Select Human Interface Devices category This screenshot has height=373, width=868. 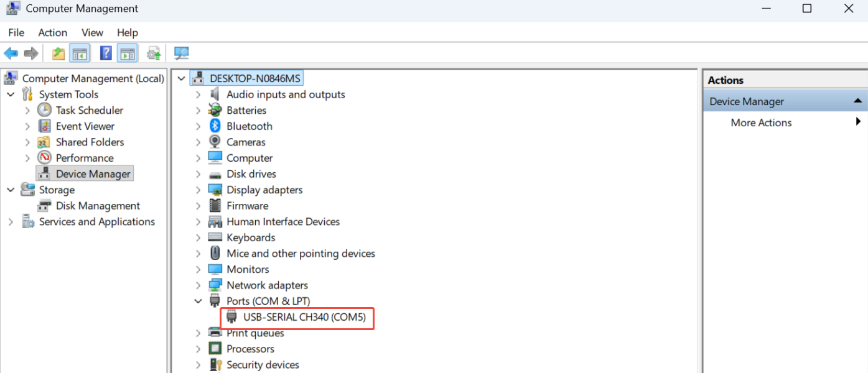tap(283, 222)
